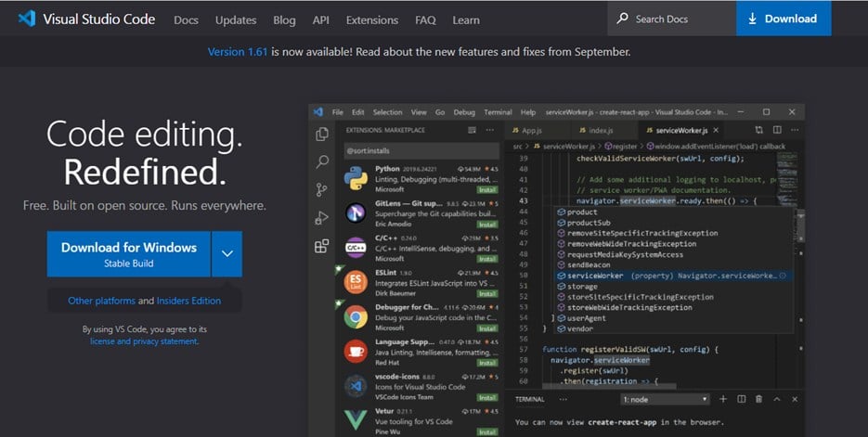Viewport: 868px width, 437px height.
Task: Open the editor more actions ellipsis
Action: (x=795, y=130)
